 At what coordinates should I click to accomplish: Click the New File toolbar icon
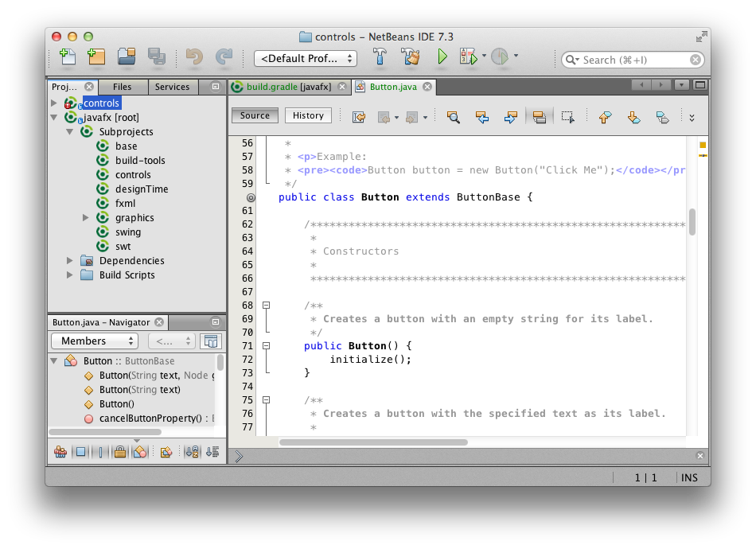click(x=68, y=57)
